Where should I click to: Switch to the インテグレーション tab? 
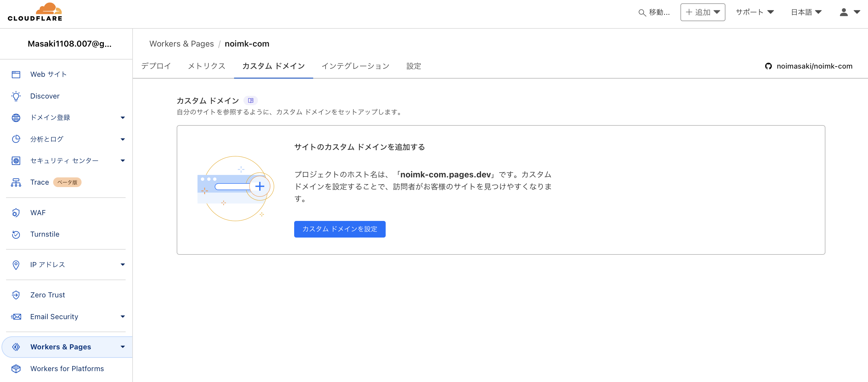pos(355,66)
